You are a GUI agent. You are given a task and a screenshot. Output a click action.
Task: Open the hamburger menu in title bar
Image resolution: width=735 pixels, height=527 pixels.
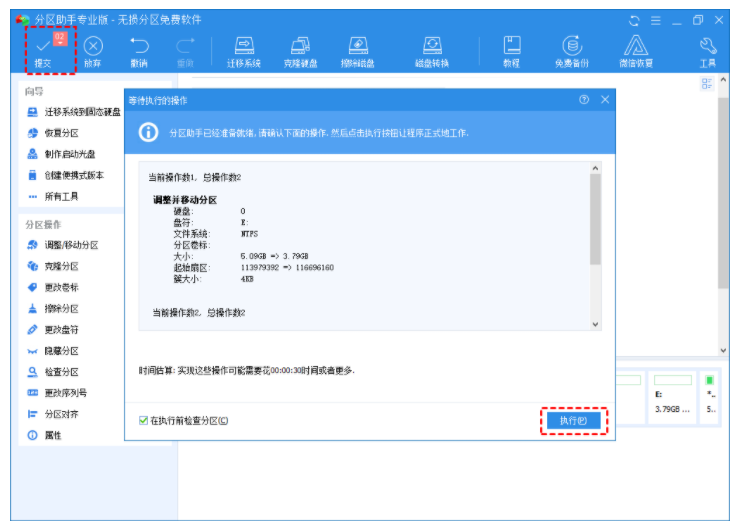coord(656,20)
